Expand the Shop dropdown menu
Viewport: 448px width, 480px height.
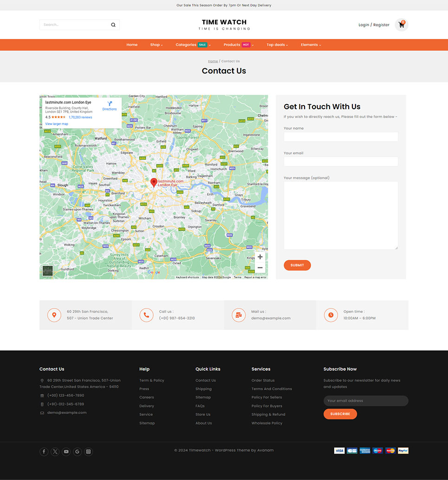156,45
